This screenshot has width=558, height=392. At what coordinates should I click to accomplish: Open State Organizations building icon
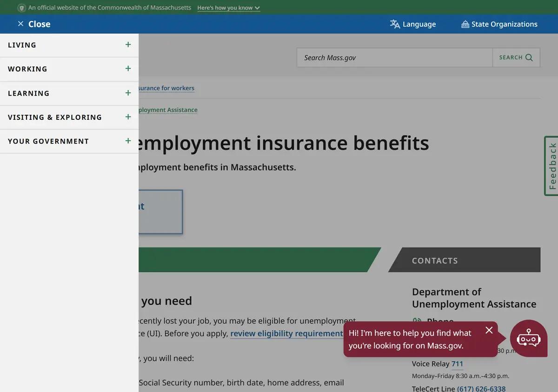click(465, 24)
